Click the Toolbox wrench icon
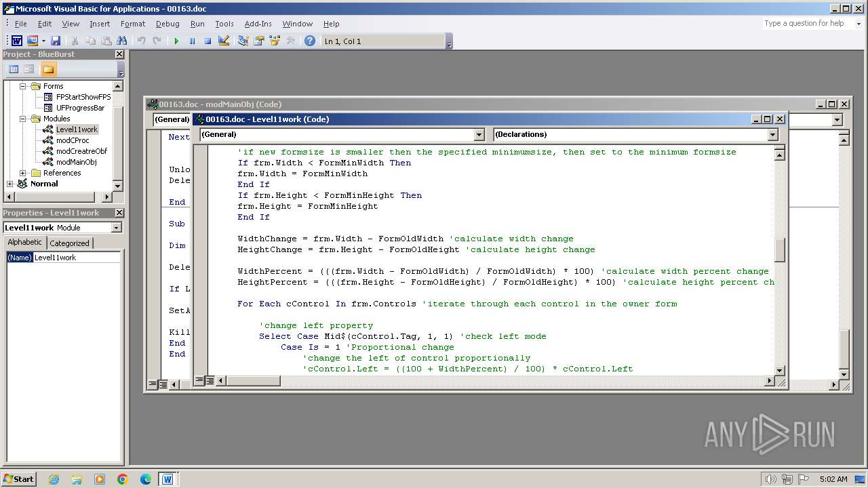The height and width of the screenshot is (488, 868). coord(290,41)
